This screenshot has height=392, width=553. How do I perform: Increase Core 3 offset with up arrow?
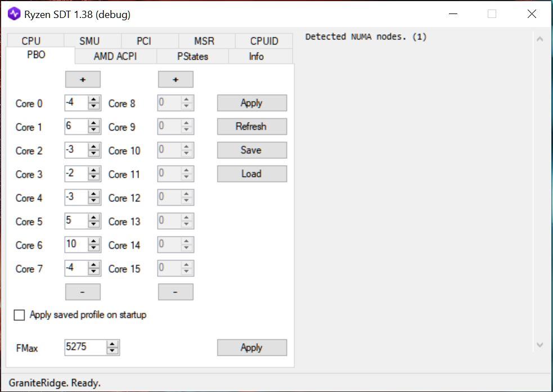[94, 170]
